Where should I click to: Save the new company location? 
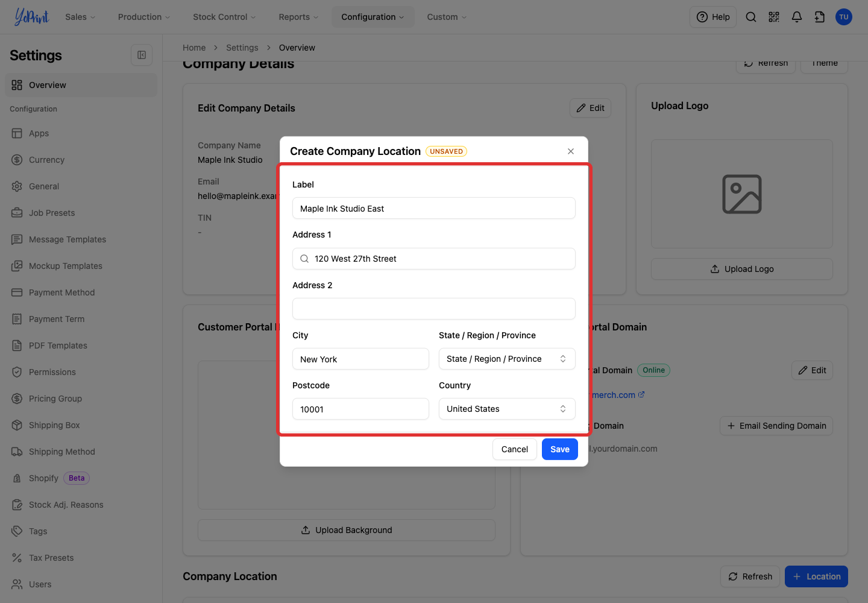560,449
